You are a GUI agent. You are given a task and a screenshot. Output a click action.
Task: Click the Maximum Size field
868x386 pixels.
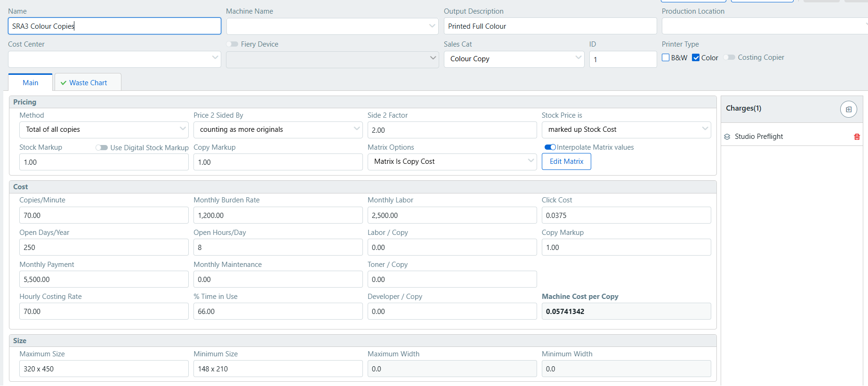[x=104, y=369]
